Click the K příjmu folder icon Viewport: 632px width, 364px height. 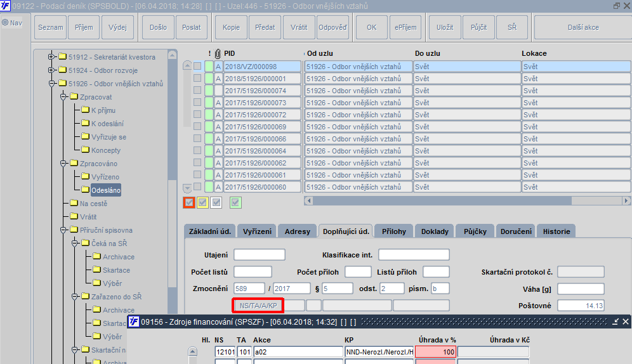85,110
